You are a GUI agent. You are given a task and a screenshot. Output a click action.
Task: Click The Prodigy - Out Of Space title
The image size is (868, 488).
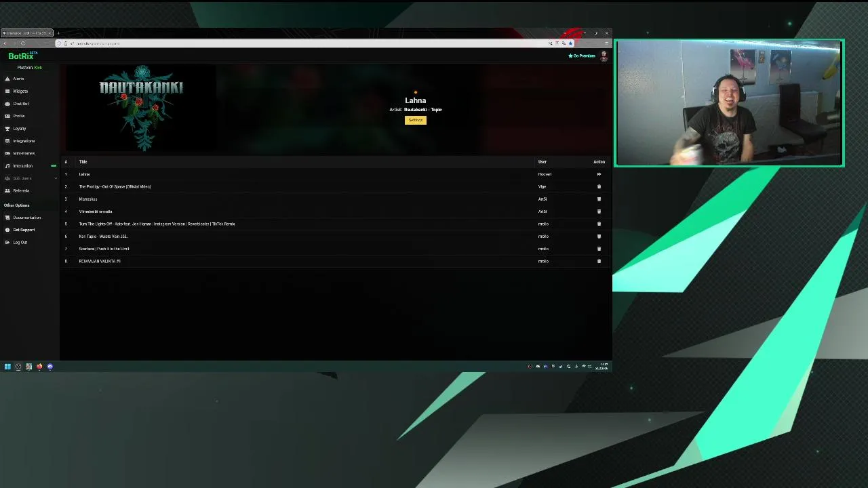click(x=115, y=186)
